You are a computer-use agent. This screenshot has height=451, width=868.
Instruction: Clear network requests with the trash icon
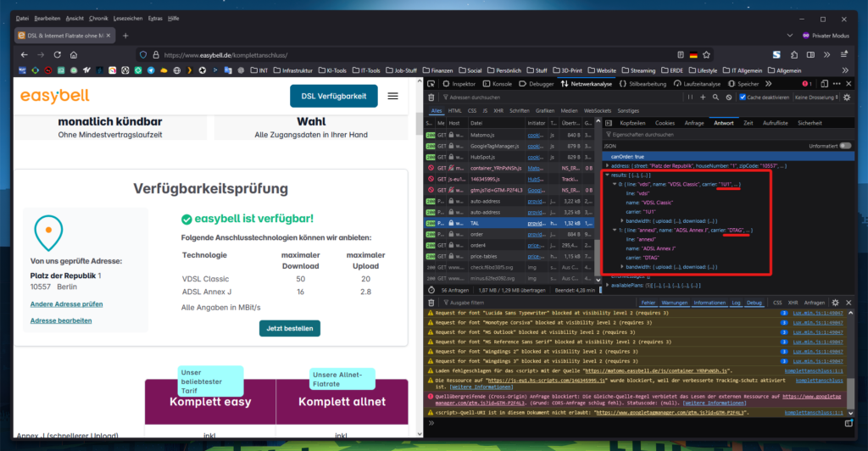tap(431, 97)
